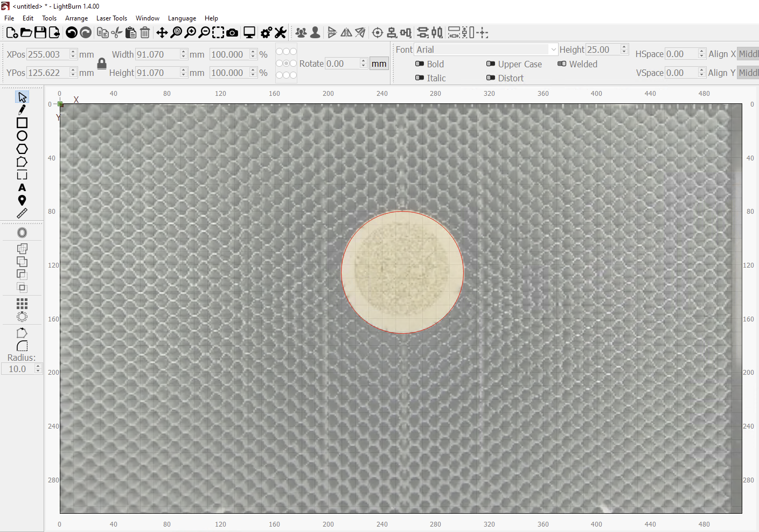Screen dimensions: 759x532
Task: Step the corner Radius spinner
Action: tap(38, 369)
